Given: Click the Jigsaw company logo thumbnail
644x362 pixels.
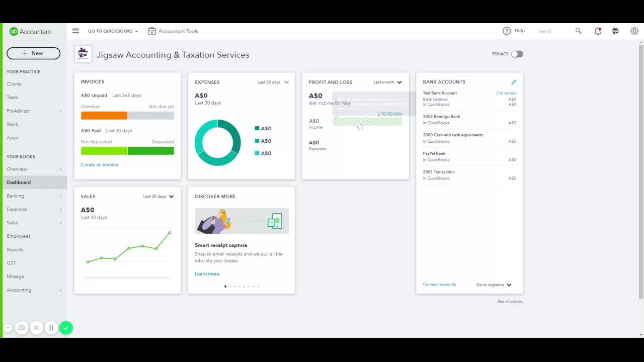Looking at the screenshot, I should point(83,54).
